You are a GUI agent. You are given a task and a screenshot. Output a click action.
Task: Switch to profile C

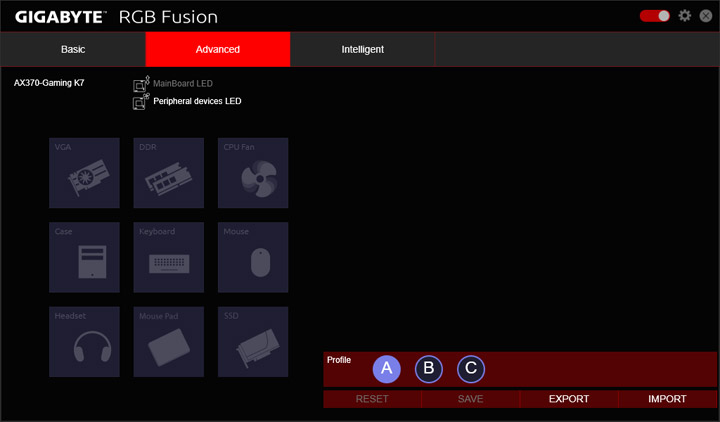(x=471, y=369)
